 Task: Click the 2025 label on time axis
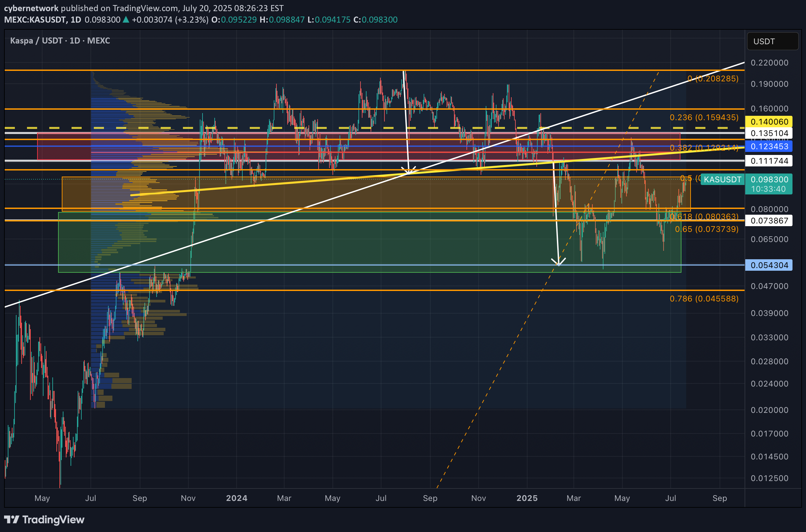[527, 498]
